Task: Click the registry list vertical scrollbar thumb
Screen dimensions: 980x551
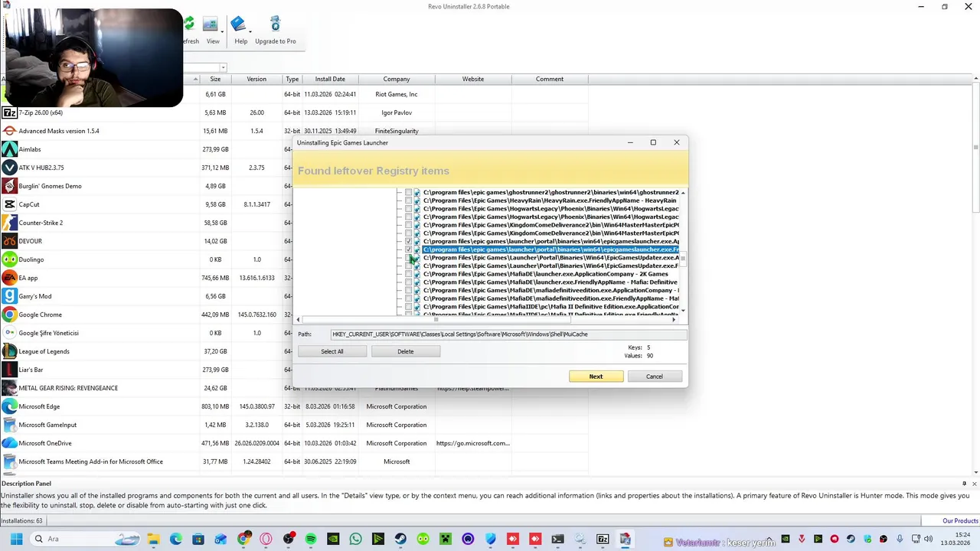Action: 682,259
